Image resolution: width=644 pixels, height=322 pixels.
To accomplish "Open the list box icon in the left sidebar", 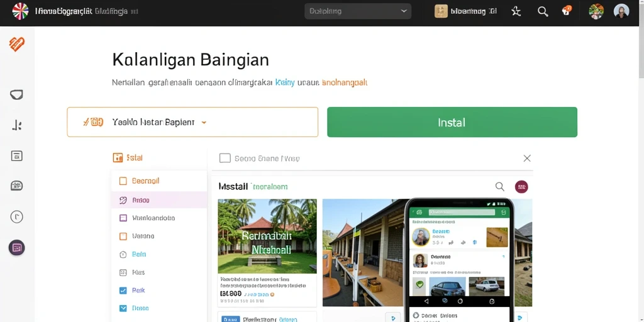I will (17, 156).
